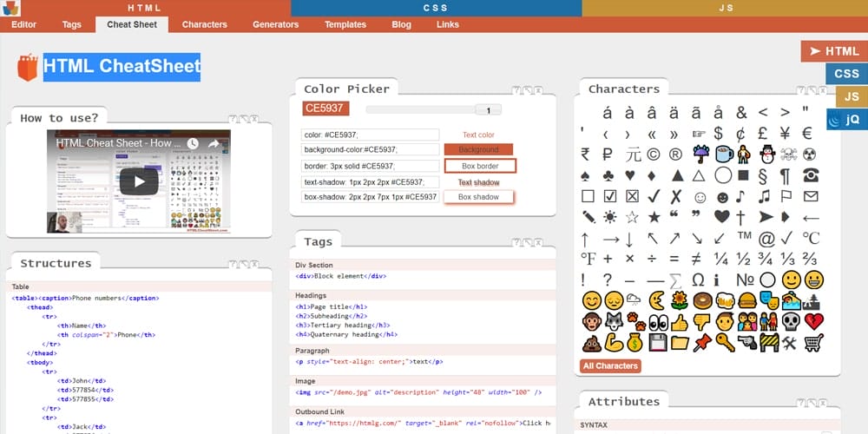Open help for the Characters panel
Screen dimensions: 868x434
800,90
